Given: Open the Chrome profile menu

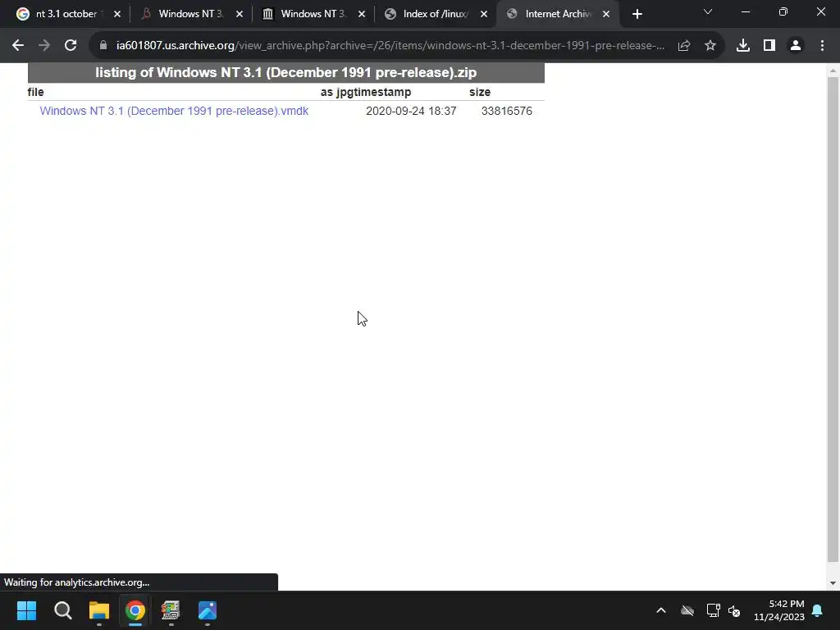Looking at the screenshot, I should (796, 46).
